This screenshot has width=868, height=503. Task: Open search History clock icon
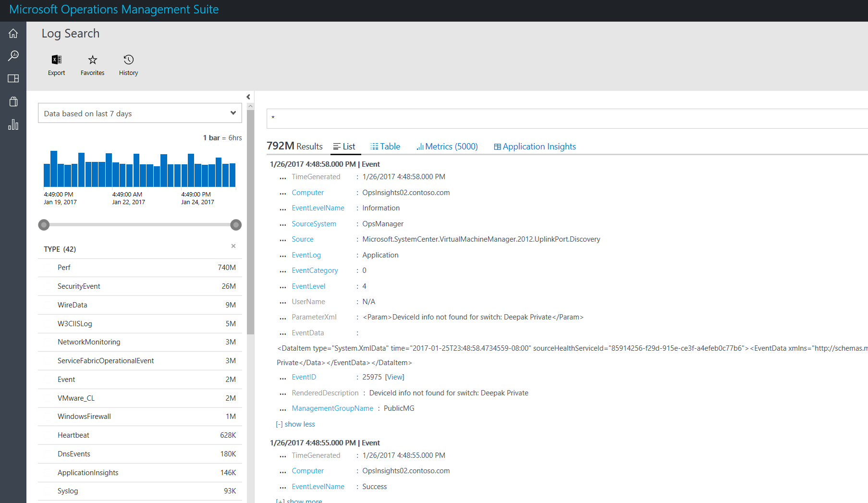(x=128, y=65)
